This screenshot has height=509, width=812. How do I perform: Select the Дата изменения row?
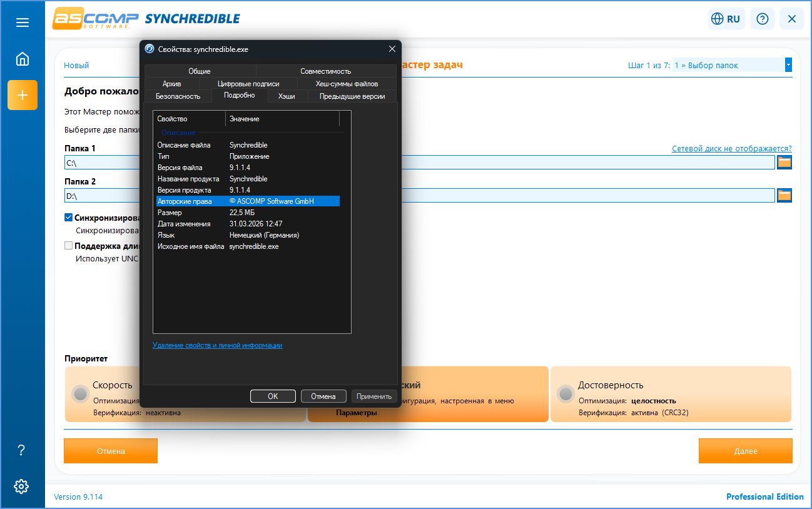248,224
